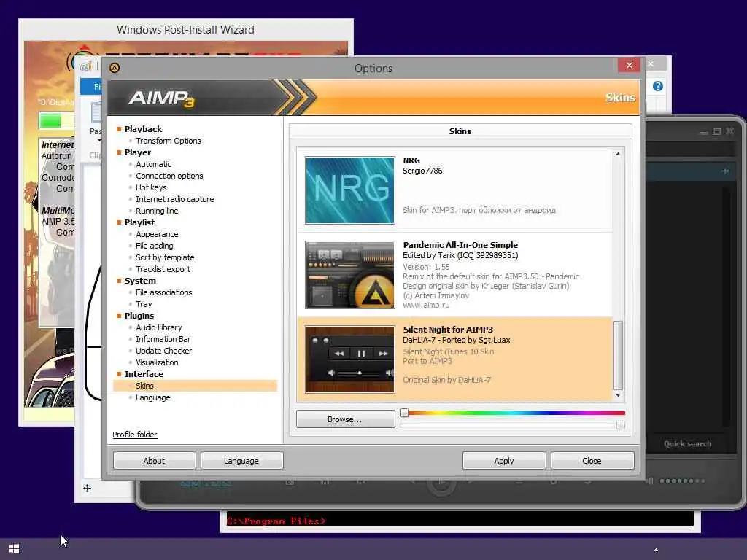Open the blue help question mark icon
This screenshot has height=560, width=747.
[657, 86]
